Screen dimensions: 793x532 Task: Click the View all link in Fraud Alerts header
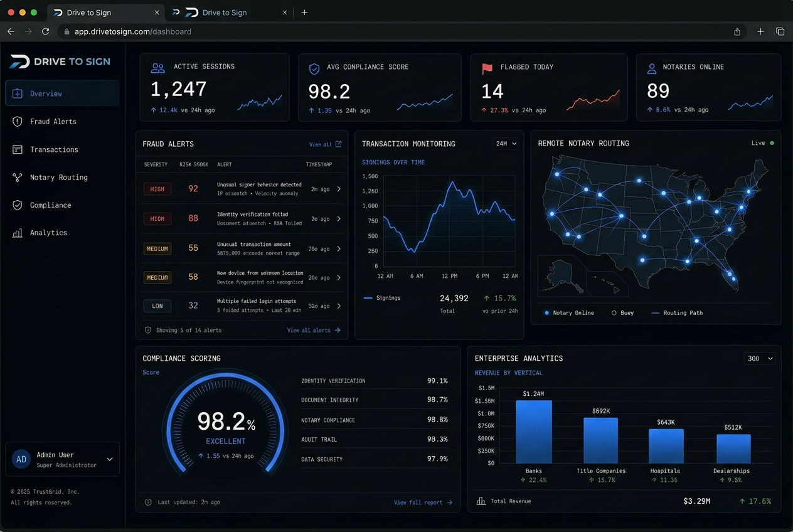tap(326, 144)
